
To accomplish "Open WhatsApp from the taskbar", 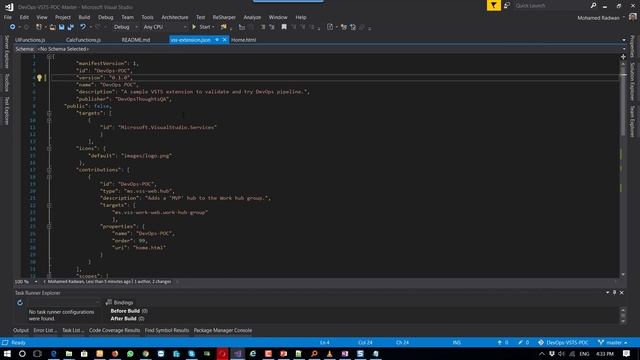I will pyautogui.click(x=130, y=353).
